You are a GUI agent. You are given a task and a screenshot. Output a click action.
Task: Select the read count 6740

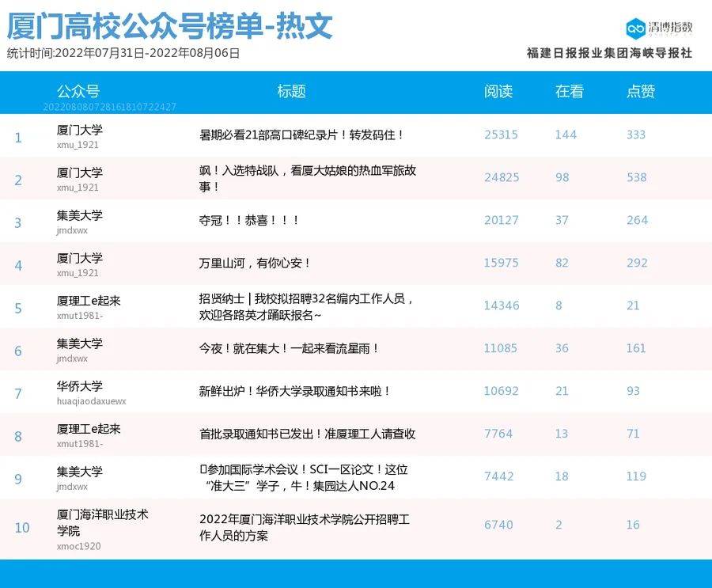[x=498, y=525]
